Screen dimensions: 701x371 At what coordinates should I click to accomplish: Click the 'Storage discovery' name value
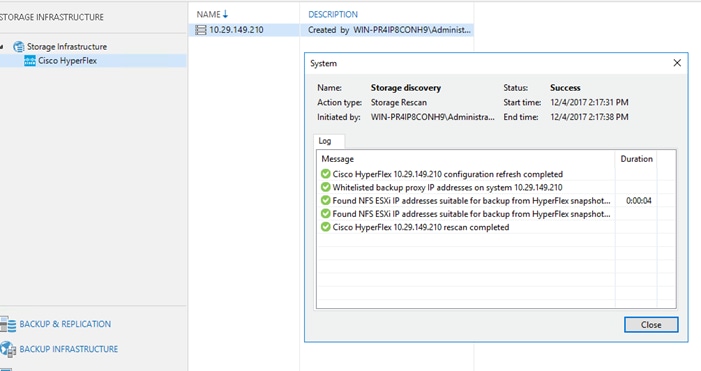405,88
